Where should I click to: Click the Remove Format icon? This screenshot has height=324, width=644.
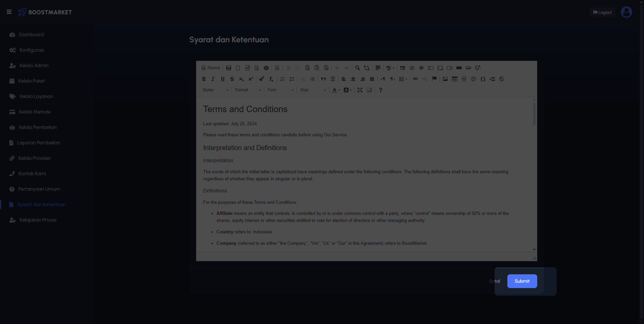pyautogui.click(x=271, y=79)
